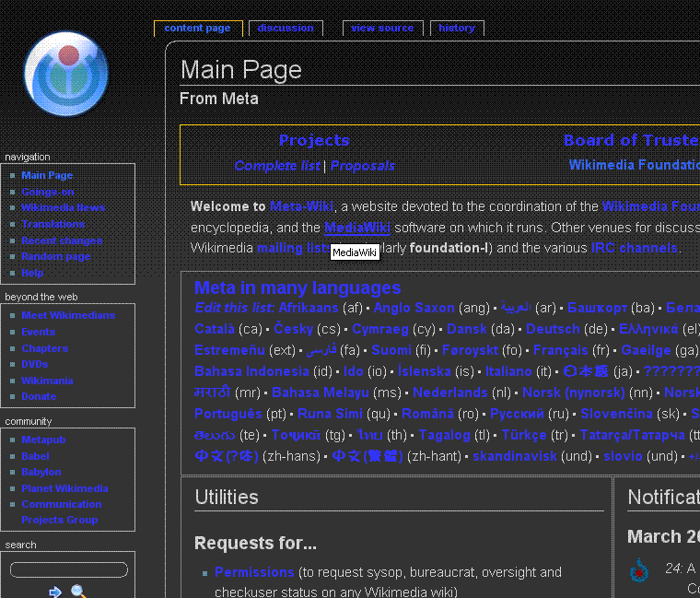Open Babel community link
Image resolution: width=700 pixels, height=598 pixels.
pyautogui.click(x=35, y=456)
